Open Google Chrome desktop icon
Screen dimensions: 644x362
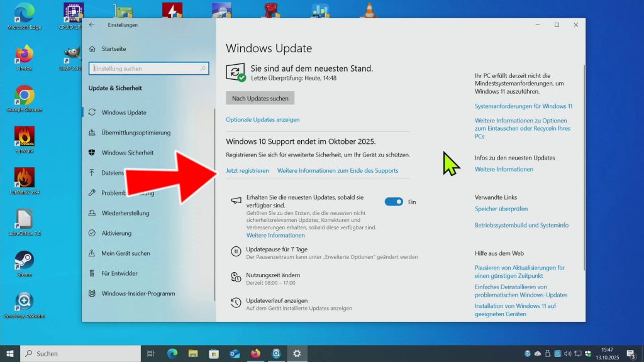25,99
